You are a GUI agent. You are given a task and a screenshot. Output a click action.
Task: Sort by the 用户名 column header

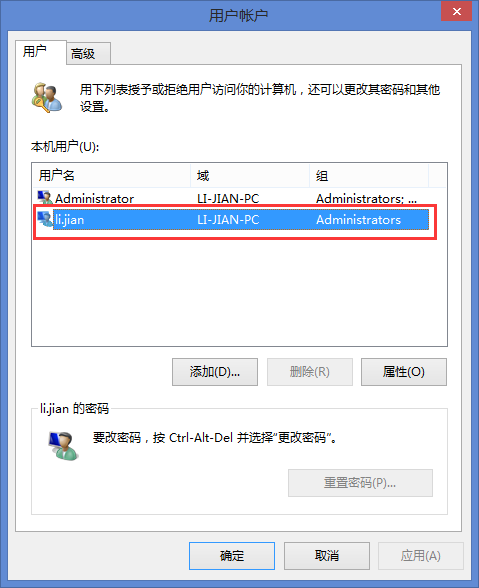(x=111, y=175)
